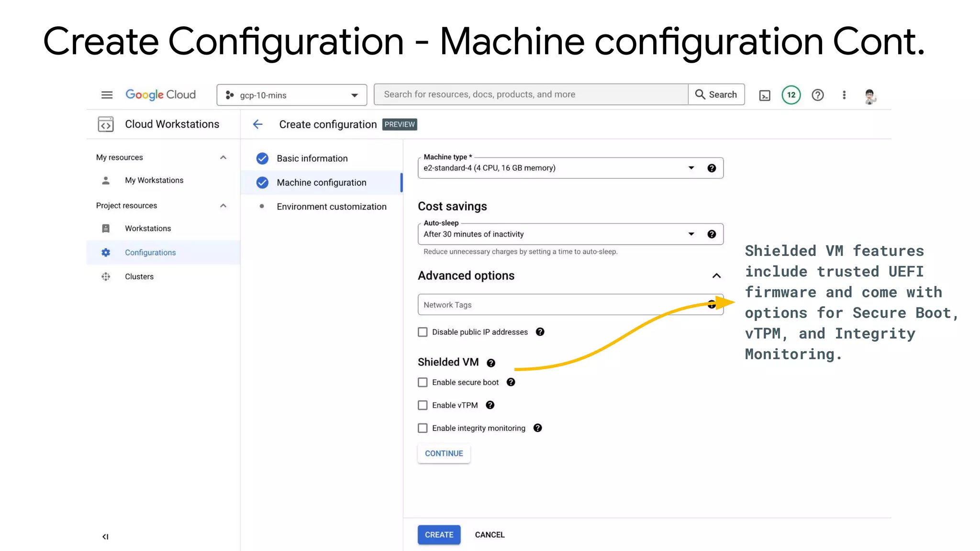Viewport: 980px width, 551px height.
Task: Check Enable integrity monitoring
Action: tap(423, 428)
